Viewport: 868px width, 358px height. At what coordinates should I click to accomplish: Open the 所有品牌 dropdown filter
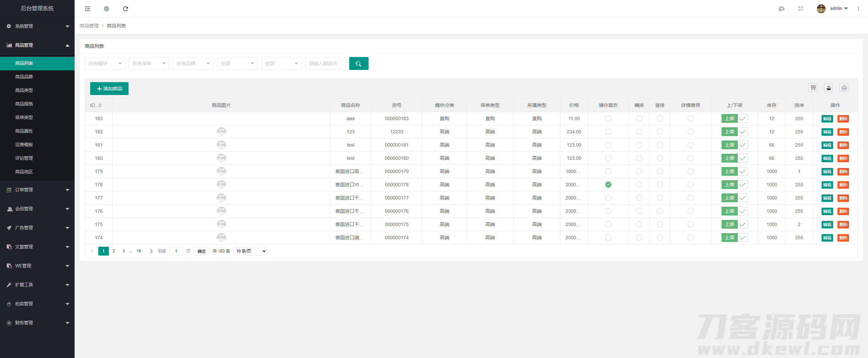click(x=193, y=63)
